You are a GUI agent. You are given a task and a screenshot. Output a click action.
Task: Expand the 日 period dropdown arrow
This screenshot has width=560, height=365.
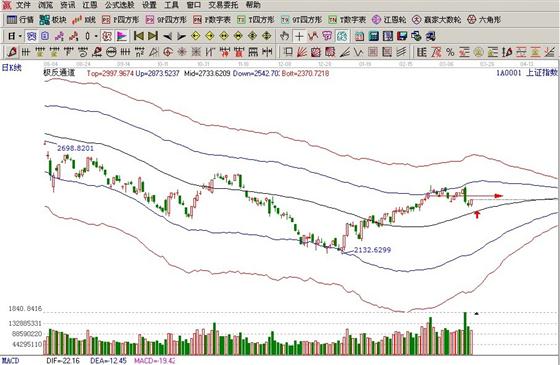tap(20, 36)
